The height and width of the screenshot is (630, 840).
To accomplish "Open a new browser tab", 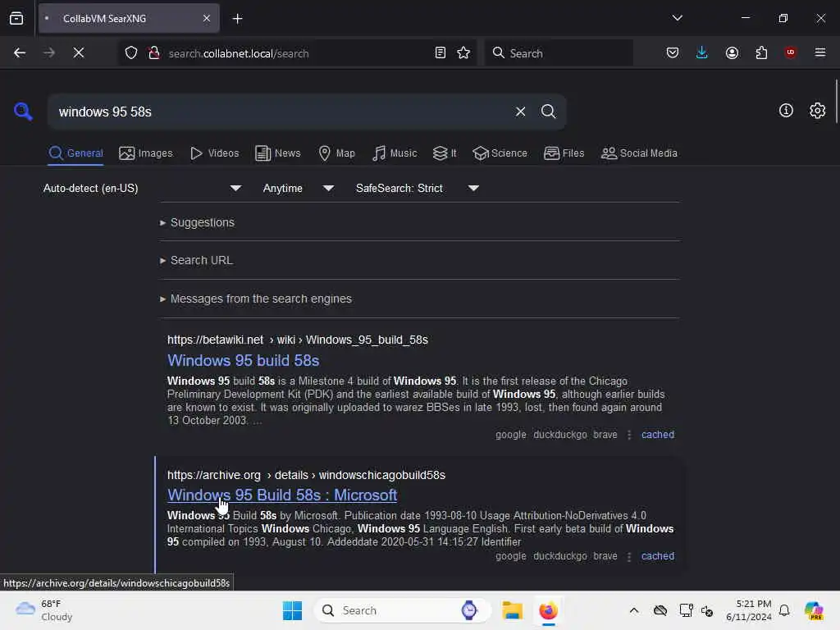I will coord(238,19).
